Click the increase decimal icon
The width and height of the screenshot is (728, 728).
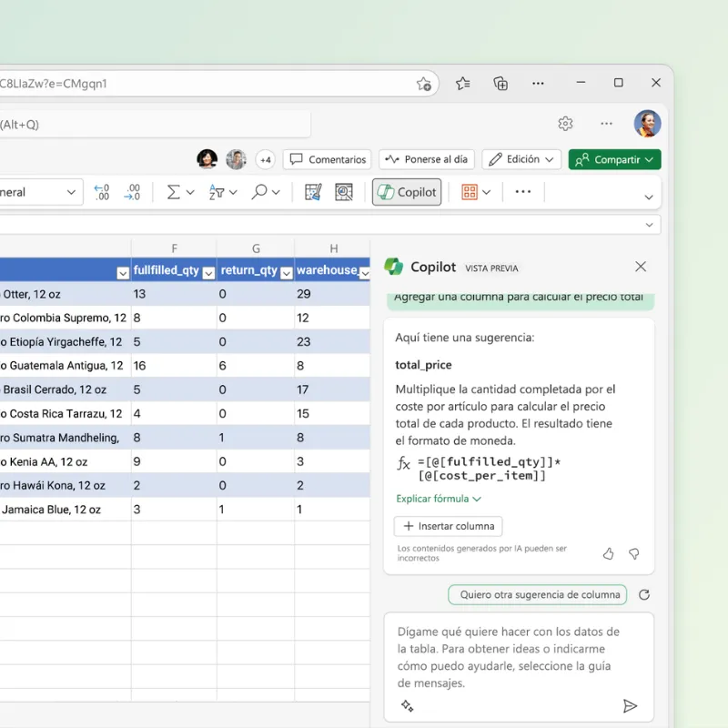[x=102, y=192]
